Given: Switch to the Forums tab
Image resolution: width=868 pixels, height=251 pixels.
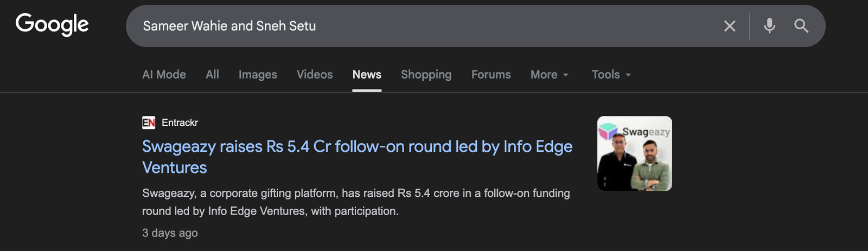Looking at the screenshot, I should tap(491, 75).
